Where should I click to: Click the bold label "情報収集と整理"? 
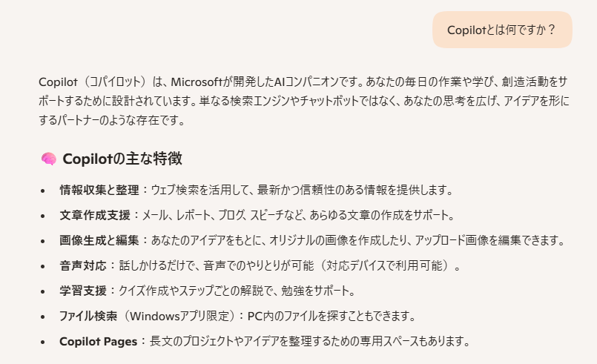(99, 190)
